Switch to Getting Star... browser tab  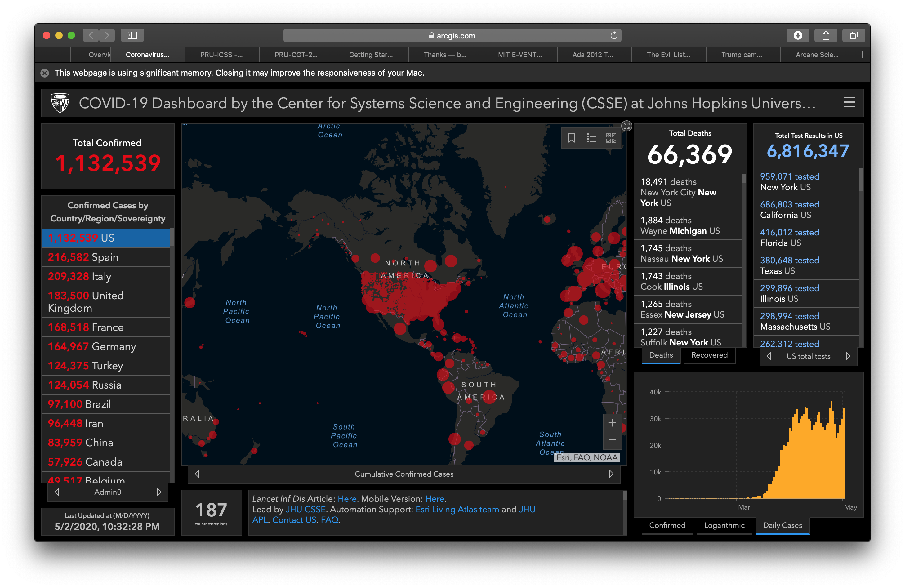click(x=371, y=55)
